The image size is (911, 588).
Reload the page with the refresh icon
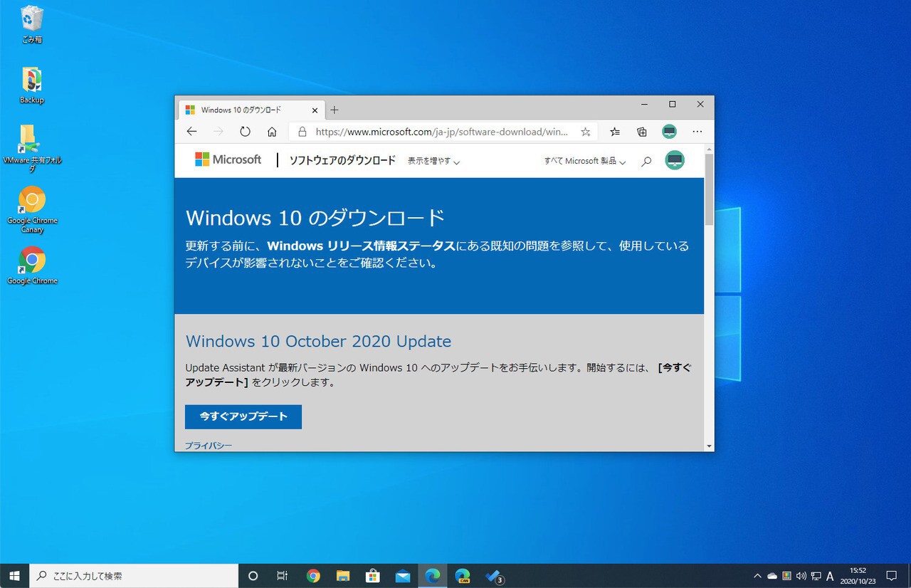click(246, 132)
